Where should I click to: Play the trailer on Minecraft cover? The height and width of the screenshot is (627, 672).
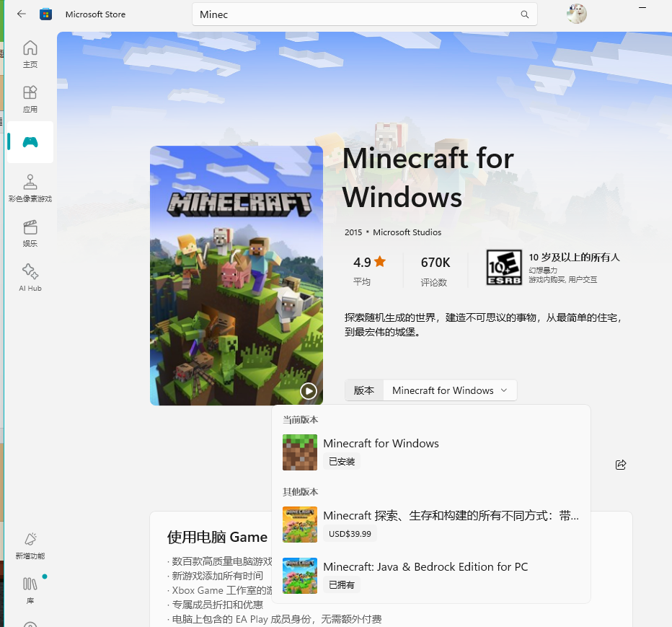[x=309, y=390]
